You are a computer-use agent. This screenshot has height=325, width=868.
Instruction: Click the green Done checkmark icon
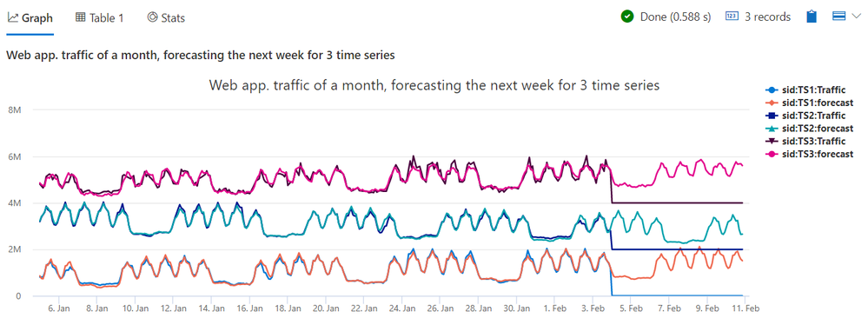tap(627, 17)
